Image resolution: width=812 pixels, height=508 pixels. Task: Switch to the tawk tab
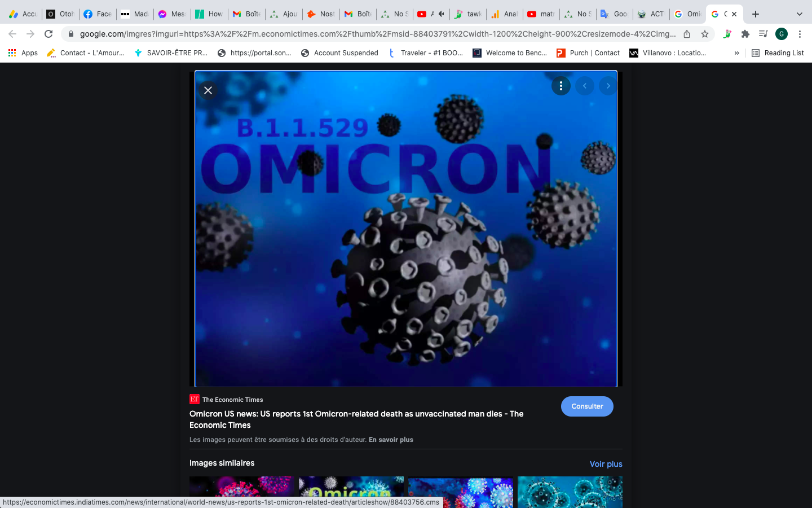[469, 14]
